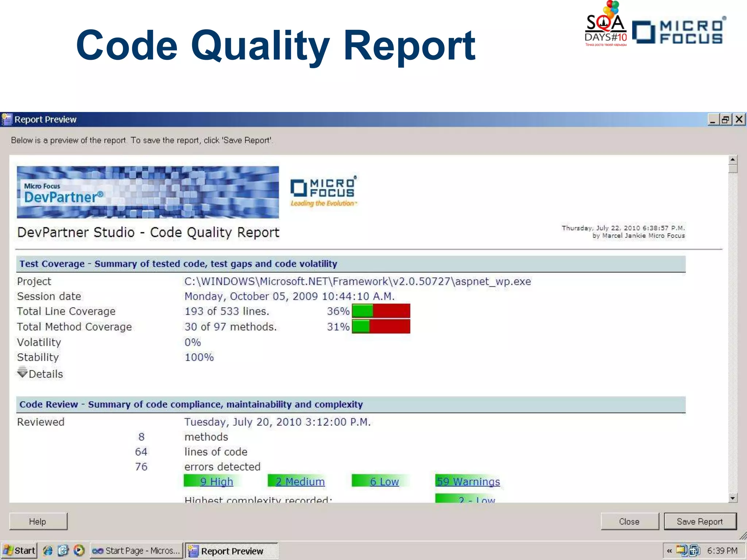Click the 6:39 PM taskbar clock
The image size is (747, 560).
click(x=722, y=551)
